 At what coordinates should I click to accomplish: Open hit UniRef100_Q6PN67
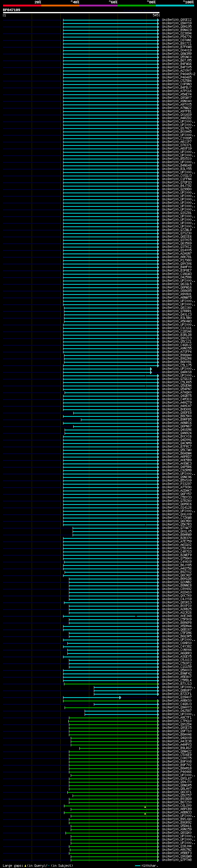177,426
